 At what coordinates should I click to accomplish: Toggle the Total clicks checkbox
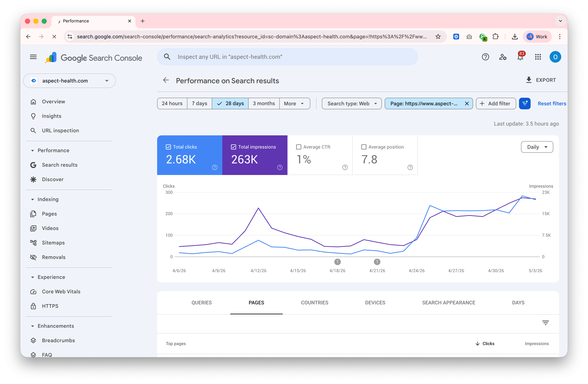click(x=168, y=147)
